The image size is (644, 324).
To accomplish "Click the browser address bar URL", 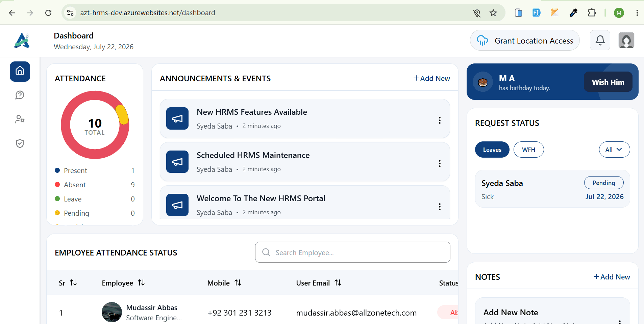I will (148, 13).
